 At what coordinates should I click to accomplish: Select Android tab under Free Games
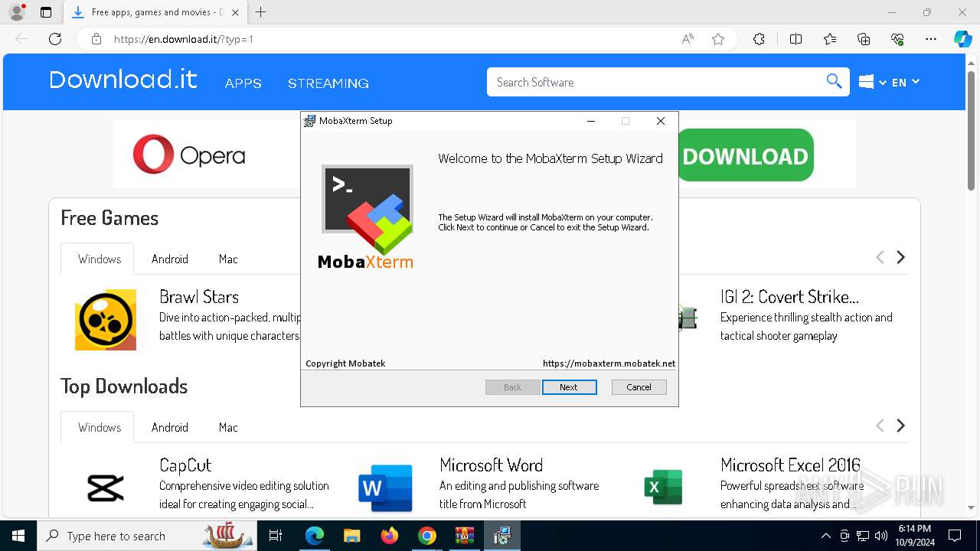pyautogui.click(x=170, y=259)
